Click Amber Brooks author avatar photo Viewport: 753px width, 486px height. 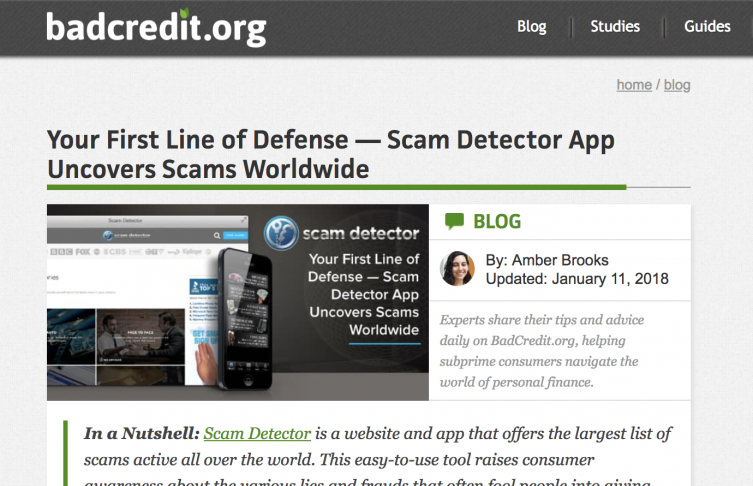[457, 269]
